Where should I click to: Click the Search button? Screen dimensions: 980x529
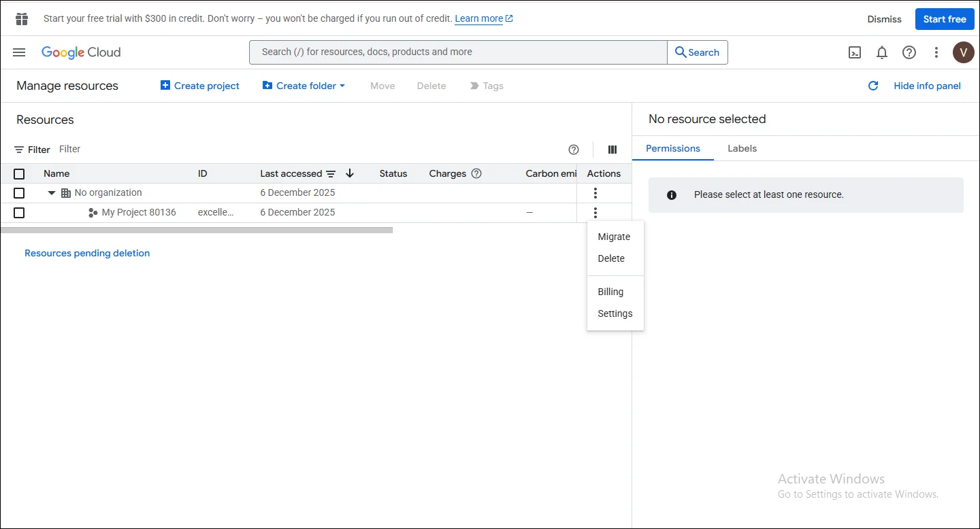[698, 52]
